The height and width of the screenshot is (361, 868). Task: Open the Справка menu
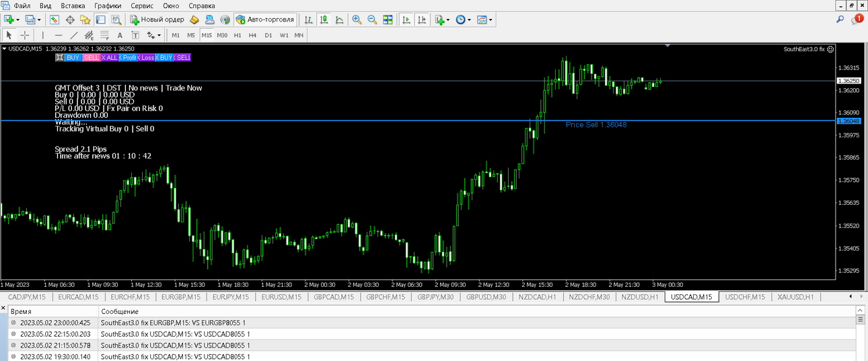(202, 5)
